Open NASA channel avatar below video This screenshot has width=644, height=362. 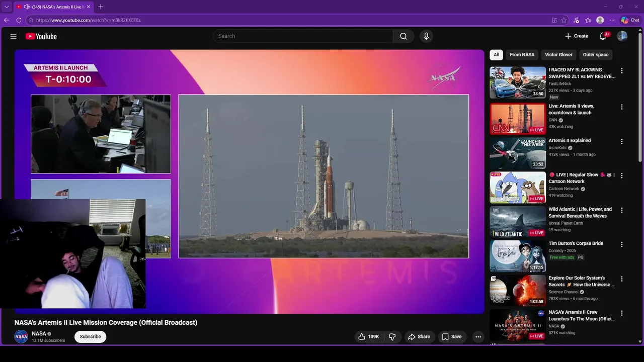pyautogui.click(x=21, y=337)
